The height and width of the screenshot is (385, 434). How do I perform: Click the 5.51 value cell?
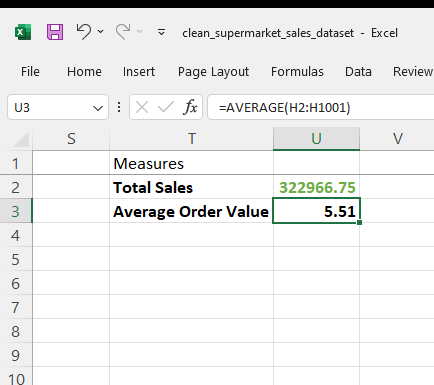[x=316, y=211]
